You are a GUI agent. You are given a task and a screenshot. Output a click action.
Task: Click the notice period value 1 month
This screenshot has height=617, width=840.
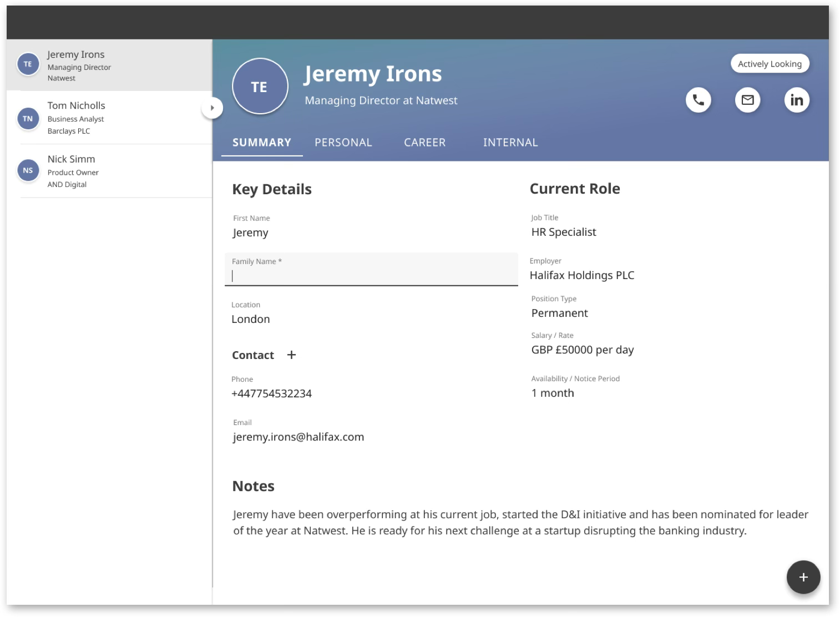[553, 393]
